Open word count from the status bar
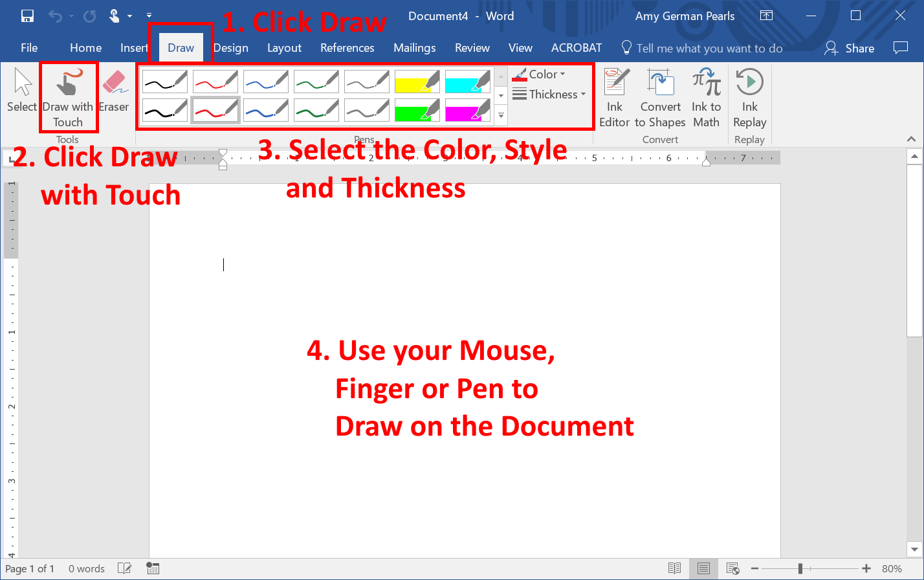This screenshot has height=580, width=924. [x=86, y=568]
